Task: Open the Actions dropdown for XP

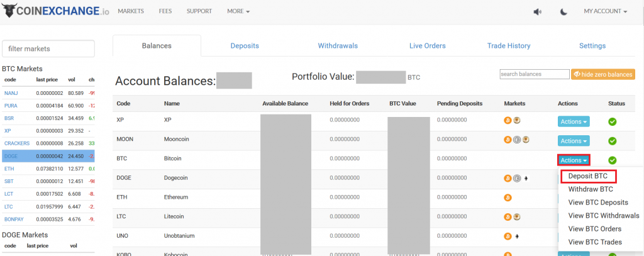Action: (574, 121)
